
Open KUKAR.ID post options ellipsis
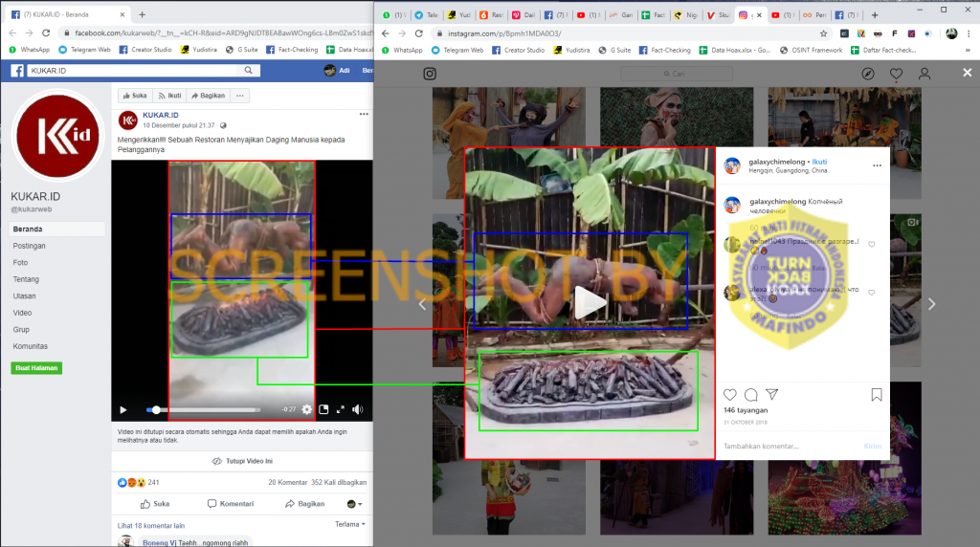364,114
